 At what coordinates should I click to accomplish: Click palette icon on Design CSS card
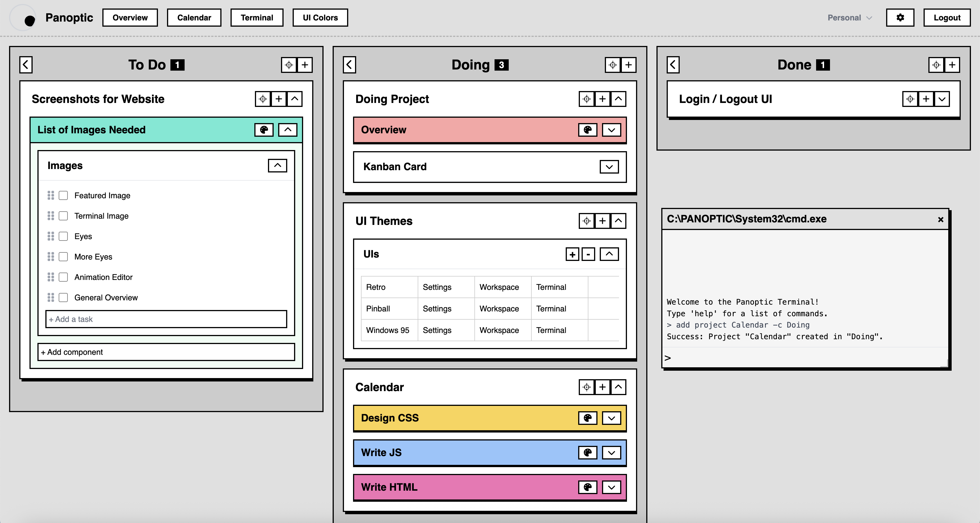[587, 418]
